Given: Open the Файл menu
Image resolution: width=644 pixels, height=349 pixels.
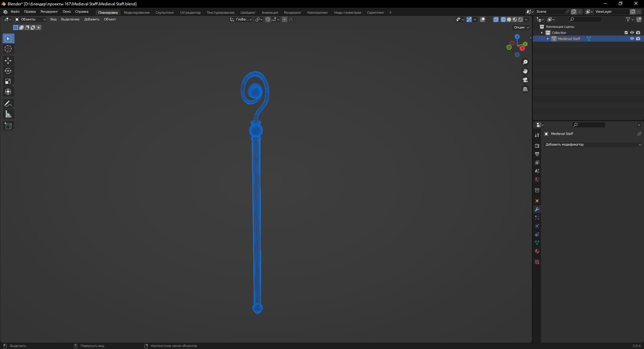Looking at the screenshot, I should 15,12.
